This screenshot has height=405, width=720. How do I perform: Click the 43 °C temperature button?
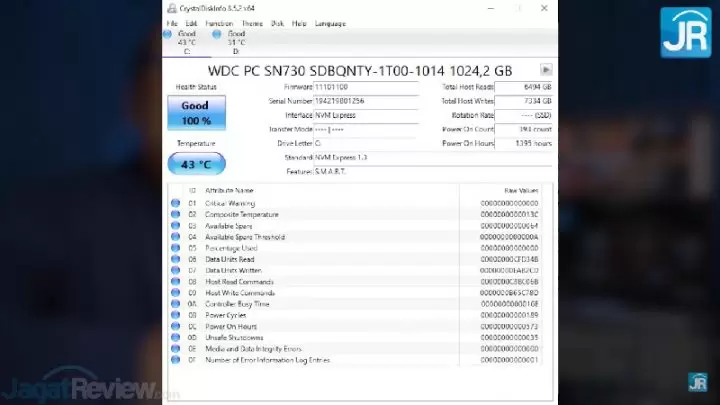(x=197, y=164)
